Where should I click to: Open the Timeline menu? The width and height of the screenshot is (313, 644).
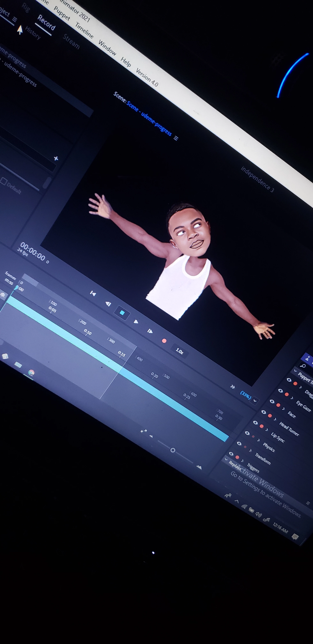(x=84, y=31)
